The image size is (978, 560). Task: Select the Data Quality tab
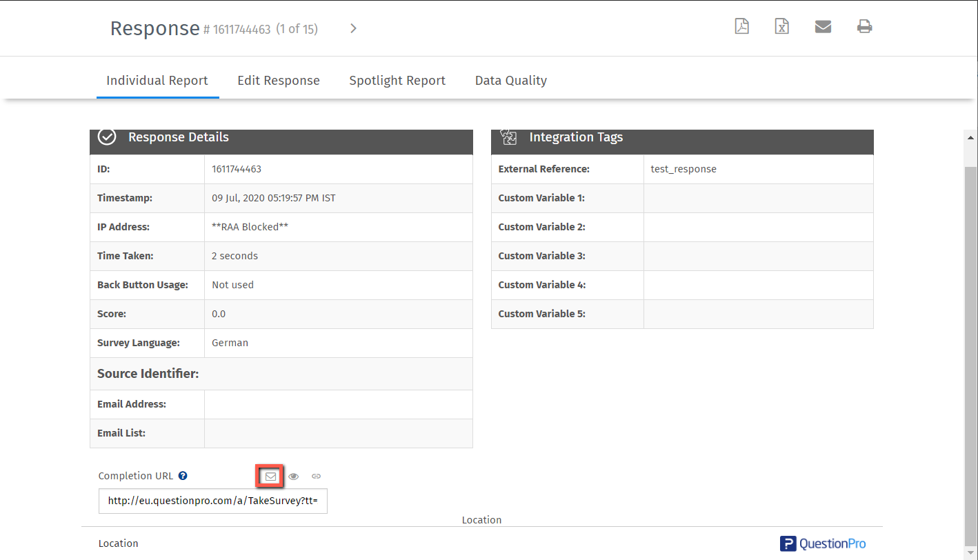click(510, 81)
